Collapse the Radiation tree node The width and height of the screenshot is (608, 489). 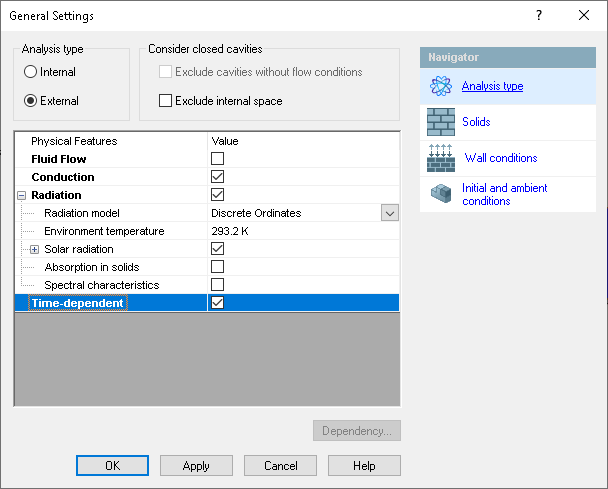tap(21, 195)
